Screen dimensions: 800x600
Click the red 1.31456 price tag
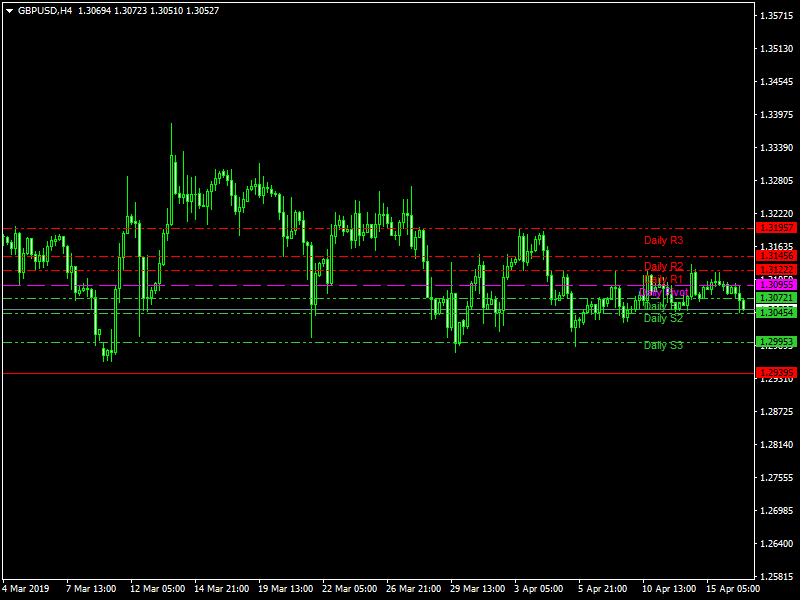[777, 257]
